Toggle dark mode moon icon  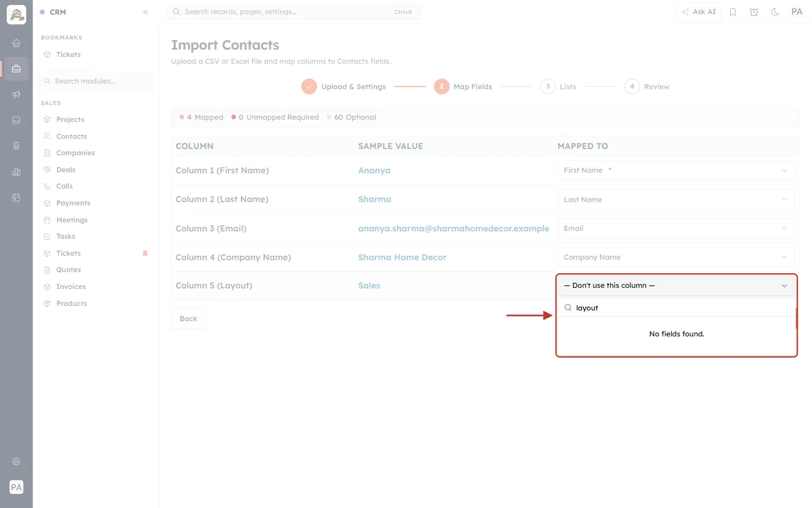click(x=775, y=12)
